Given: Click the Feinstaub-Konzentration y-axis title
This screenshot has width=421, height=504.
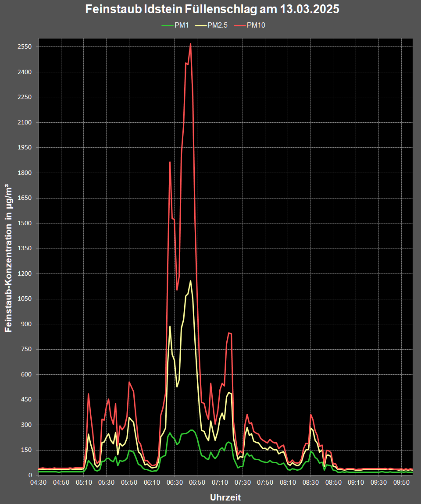Looking at the screenshot, I should 9,259.
